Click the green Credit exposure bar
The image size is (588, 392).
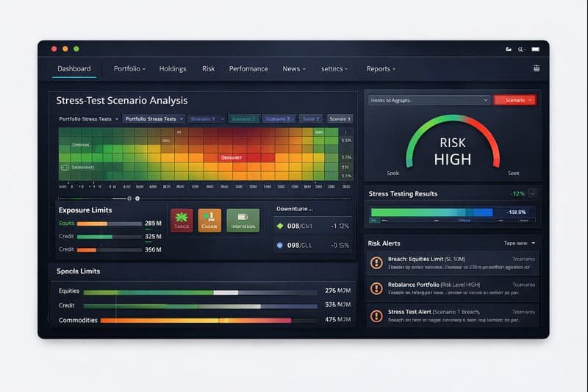(x=109, y=237)
